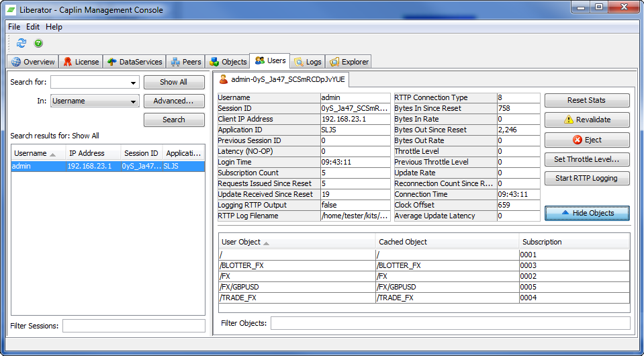The width and height of the screenshot is (644, 356).
Task: Switch to the License tab
Action: point(81,62)
